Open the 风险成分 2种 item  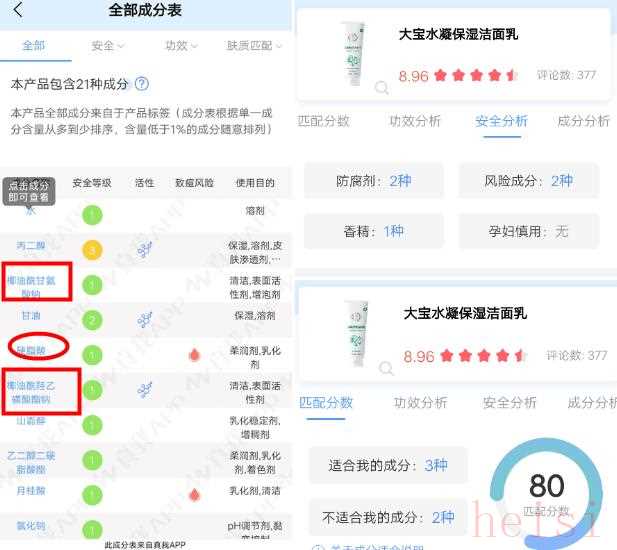pyautogui.click(x=528, y=181)
